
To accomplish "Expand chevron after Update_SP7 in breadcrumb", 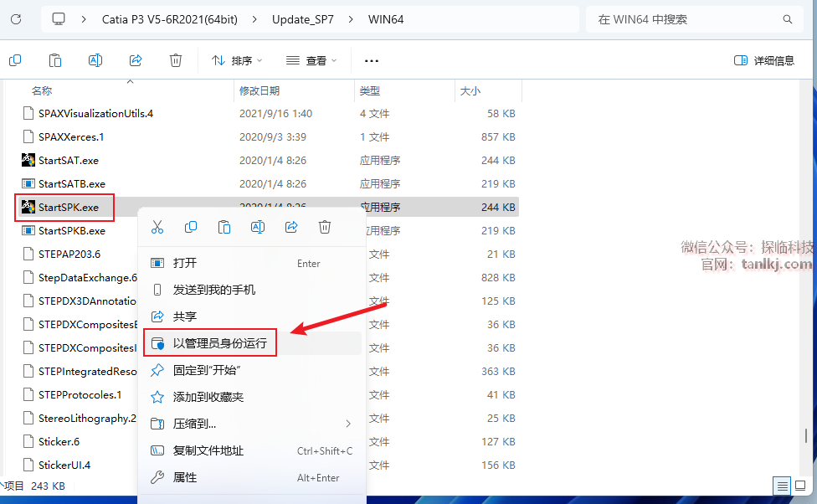I will 351,19.
